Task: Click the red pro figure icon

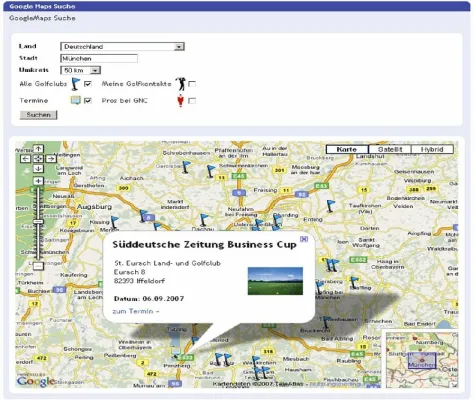Action: pos(180,101)
